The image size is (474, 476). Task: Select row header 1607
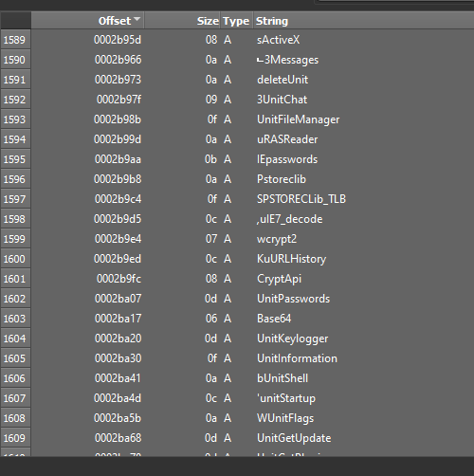point(15,398)
